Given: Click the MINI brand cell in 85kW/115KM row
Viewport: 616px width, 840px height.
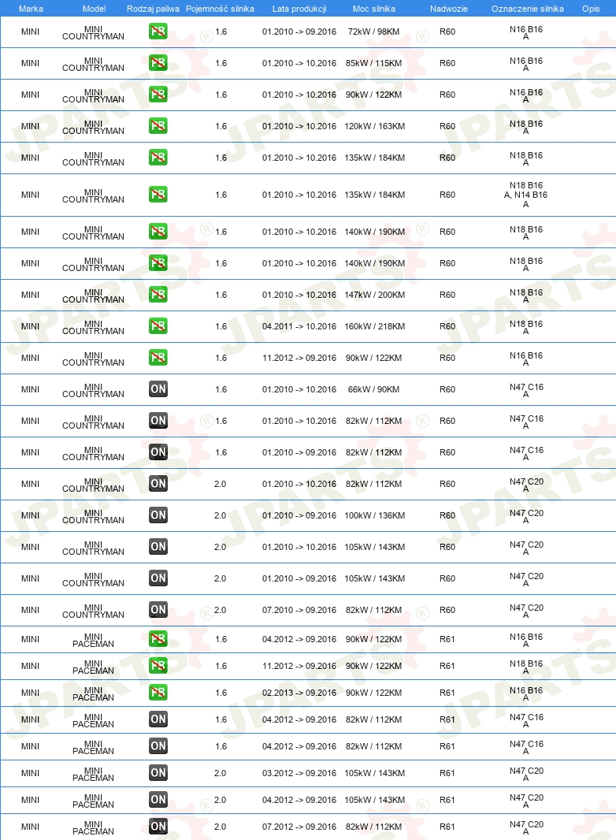Looking at the screenshot, I should [30, 63].
